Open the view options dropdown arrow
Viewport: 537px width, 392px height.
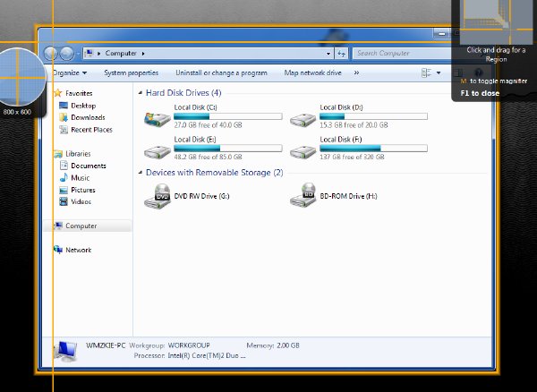(x=439, y=72)
